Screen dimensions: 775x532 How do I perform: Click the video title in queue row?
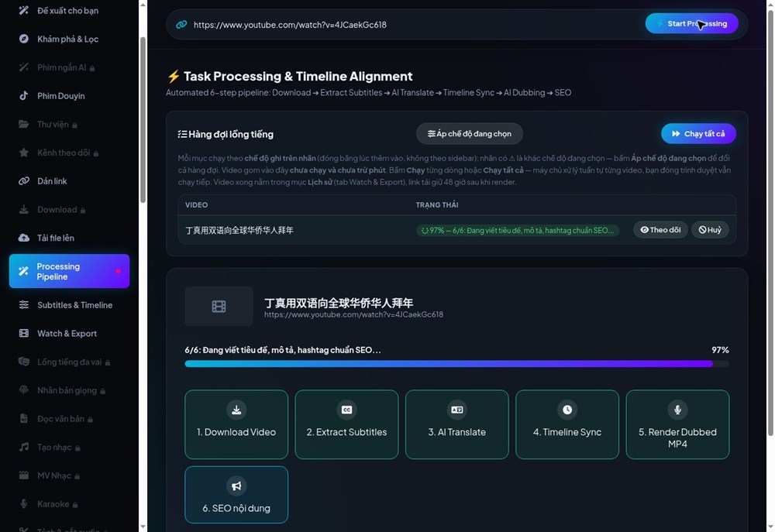tap(239, 230)
